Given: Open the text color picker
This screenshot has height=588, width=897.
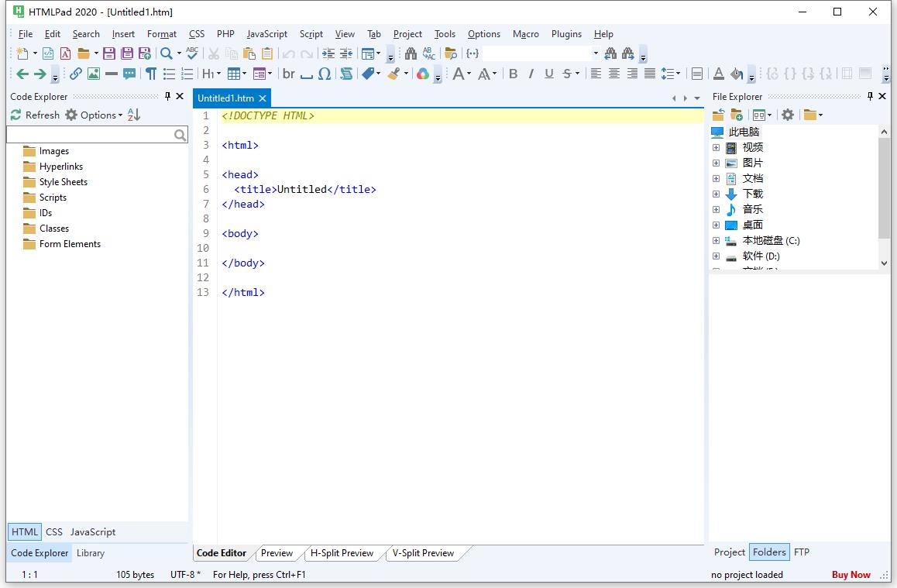Looking at the screenshot, I should [718, 74].
